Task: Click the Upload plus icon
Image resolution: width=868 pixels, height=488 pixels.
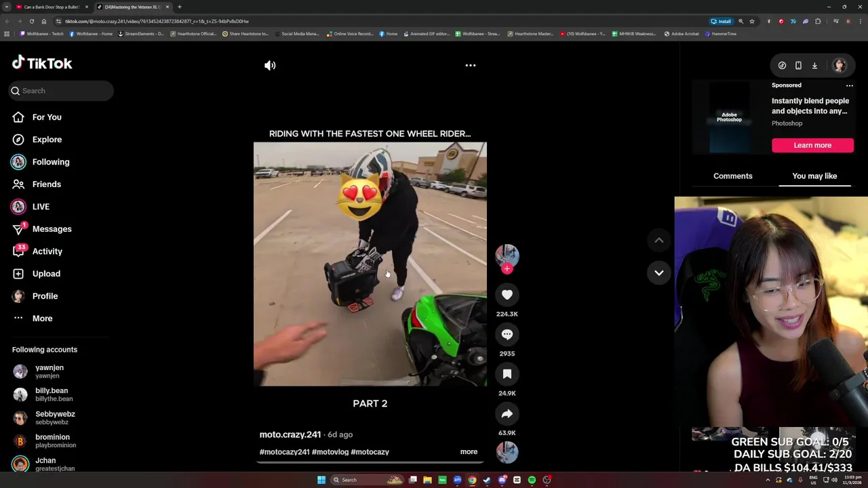Action: pyautogui.click(x=18, y=274)
